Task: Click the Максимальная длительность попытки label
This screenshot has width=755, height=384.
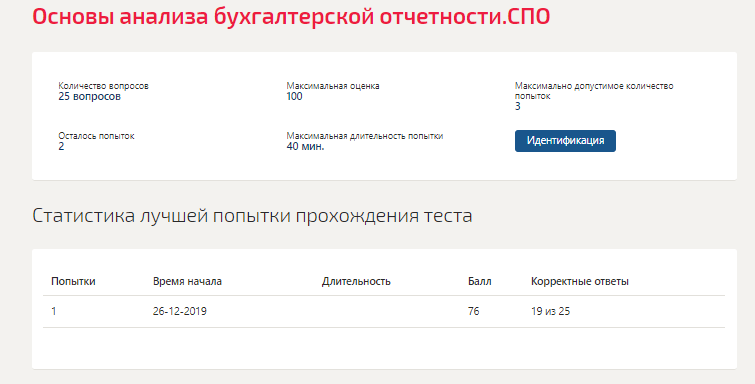Action: click(x=364, y=136)
